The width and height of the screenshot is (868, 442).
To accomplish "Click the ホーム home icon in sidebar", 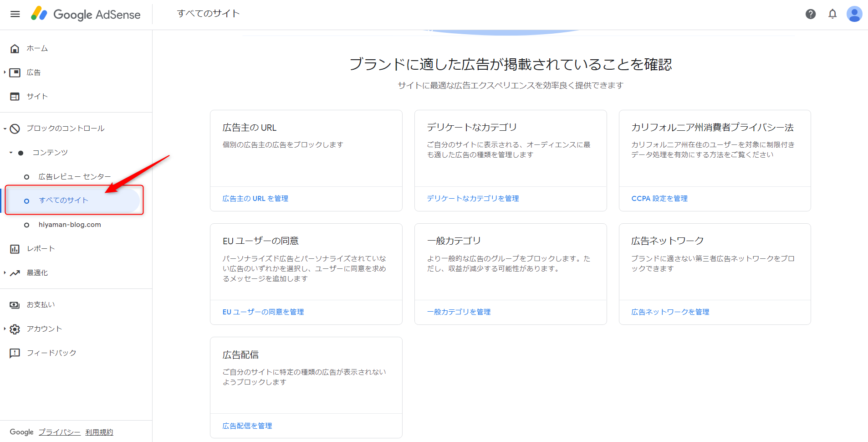I will pos(15,48).
